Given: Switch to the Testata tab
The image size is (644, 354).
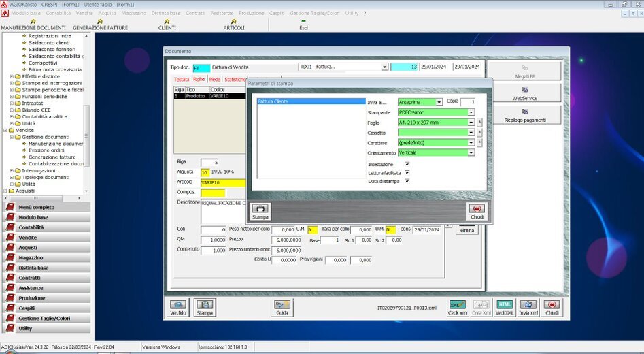Looking at the screenshot, I should click(x=181, y=80).
